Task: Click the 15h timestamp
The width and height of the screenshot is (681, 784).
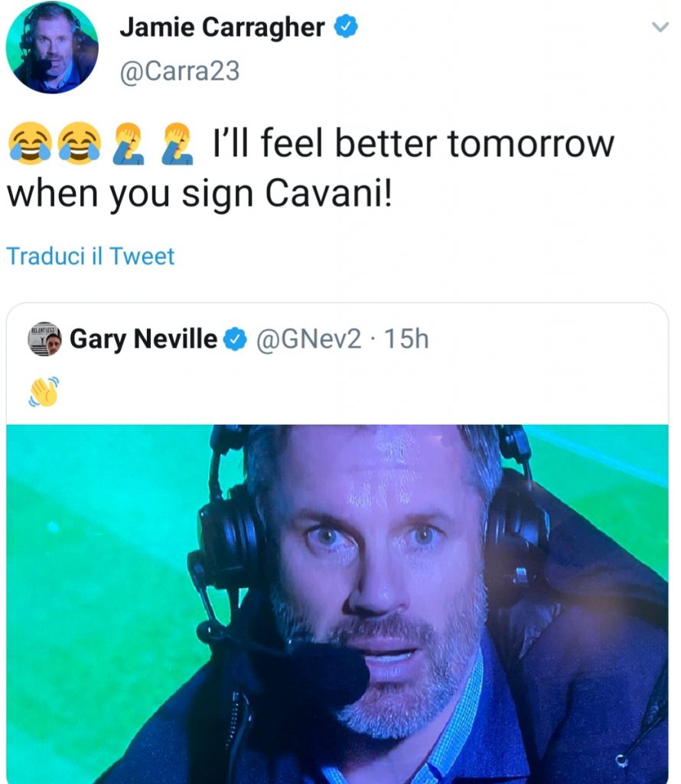Action: pyautogui.click(x=406, y=338)
